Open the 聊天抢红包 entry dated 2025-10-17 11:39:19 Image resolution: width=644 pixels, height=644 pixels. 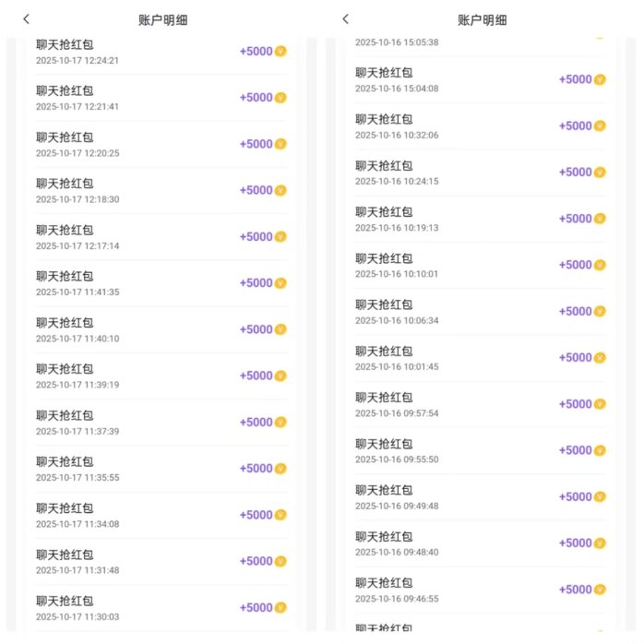[161, 376]
